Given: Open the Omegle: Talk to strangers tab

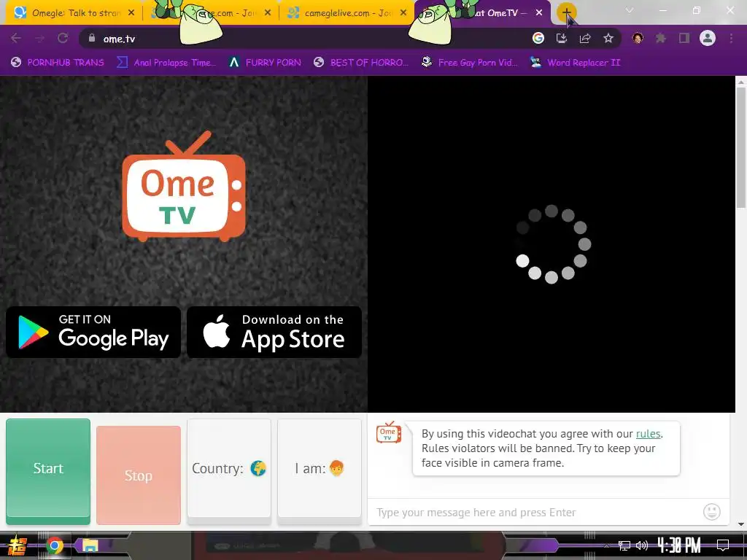Looking at the screenshot, I should [74, 13].
